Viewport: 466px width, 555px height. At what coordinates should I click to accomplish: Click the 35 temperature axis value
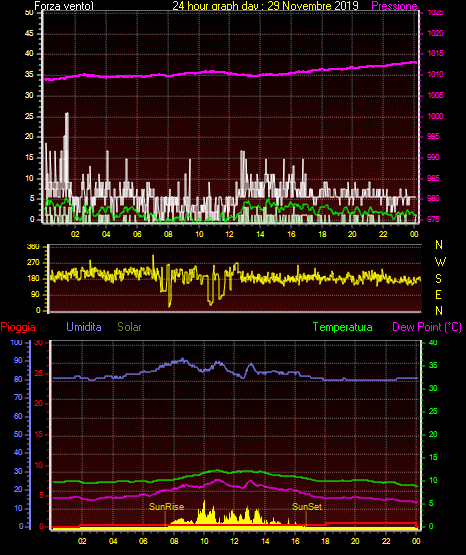click(433, 365)
